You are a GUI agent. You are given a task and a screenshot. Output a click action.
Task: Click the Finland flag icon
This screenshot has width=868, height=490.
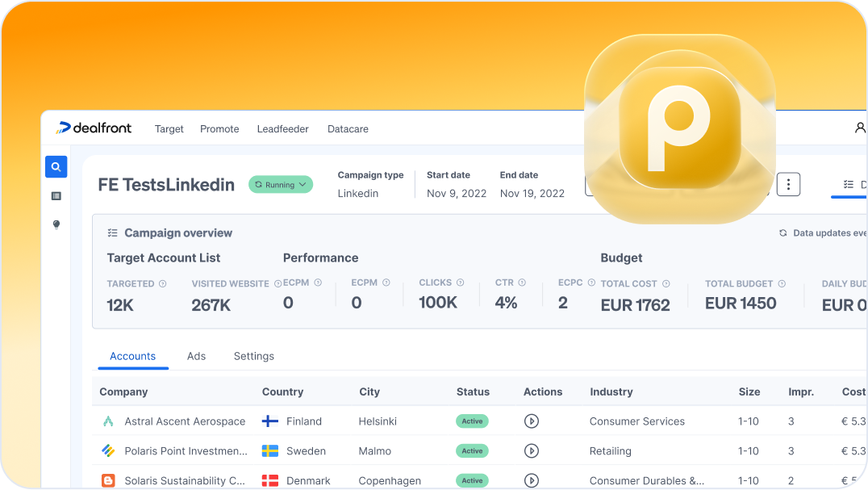tap(270, 421)
